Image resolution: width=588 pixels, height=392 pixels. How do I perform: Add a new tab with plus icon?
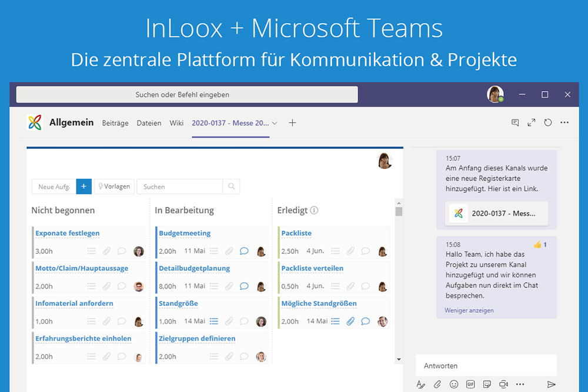pos(292,123)
